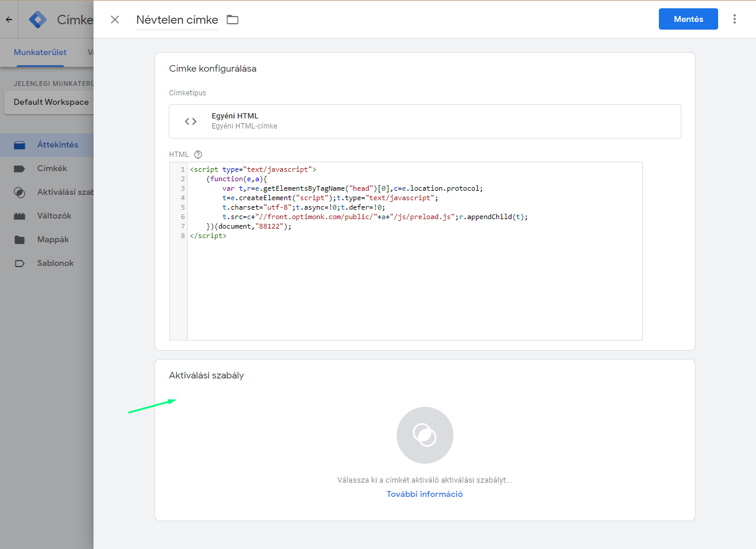Click the Címketípus label
Image resolution: width=756 pixels, height=549 pixels.
click(x=188, y=93)
